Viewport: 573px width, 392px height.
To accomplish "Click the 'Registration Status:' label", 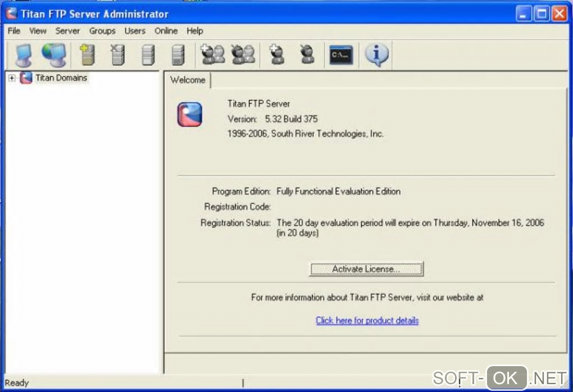I will tap(235, 223).
